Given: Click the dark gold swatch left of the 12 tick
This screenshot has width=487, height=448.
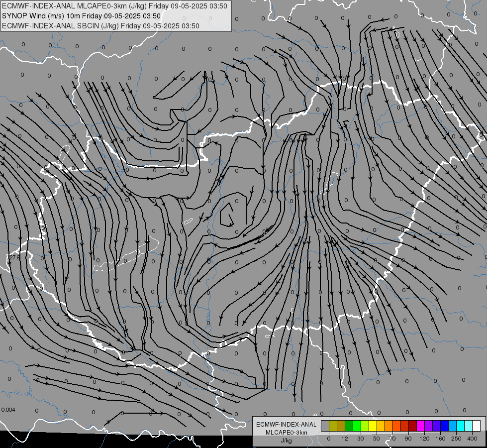Looking at the screenshot, I should (341, 426).
